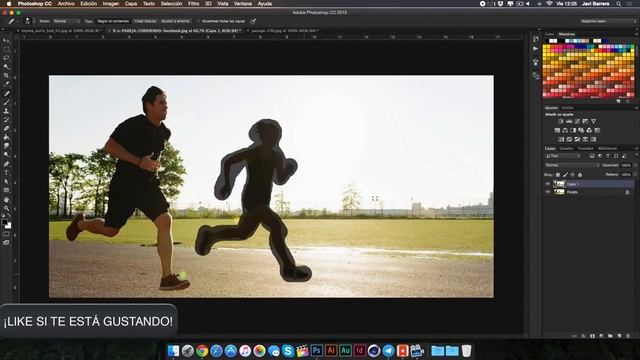
Task: Open the layer blend mode Normal dropdown
Action: tap(572, 165)
